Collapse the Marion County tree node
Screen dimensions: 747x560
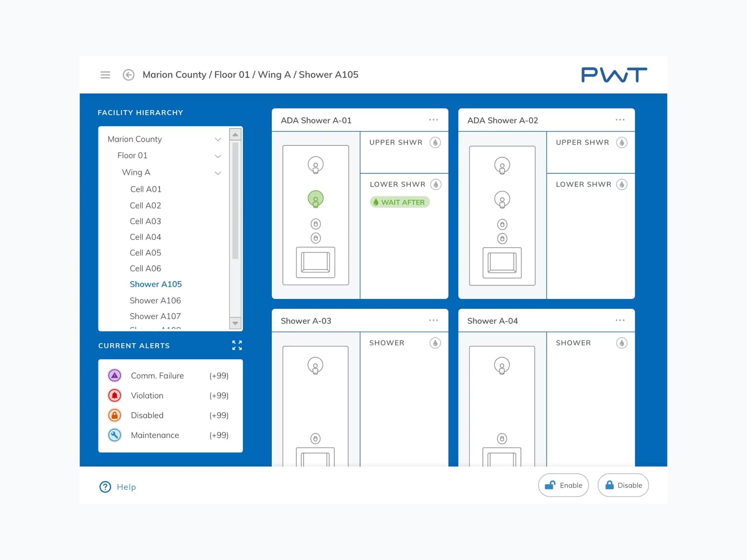pos(218,139)
